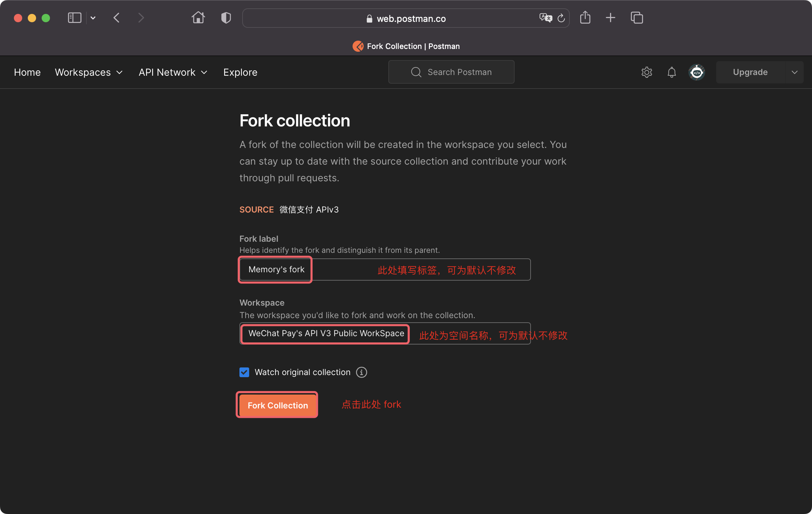Open the Workspace selector dropdown field
This screenshot has height=514, width=812.
point(384,333)
